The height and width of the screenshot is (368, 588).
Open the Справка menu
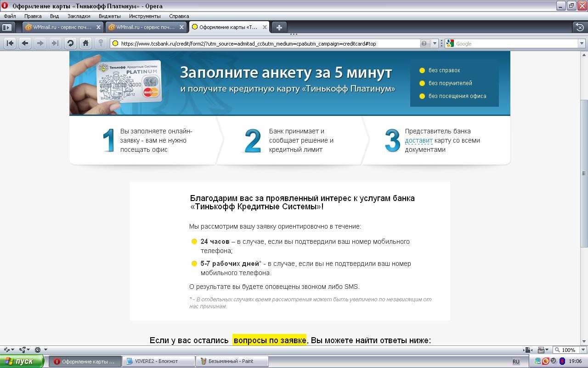(179, 16)
